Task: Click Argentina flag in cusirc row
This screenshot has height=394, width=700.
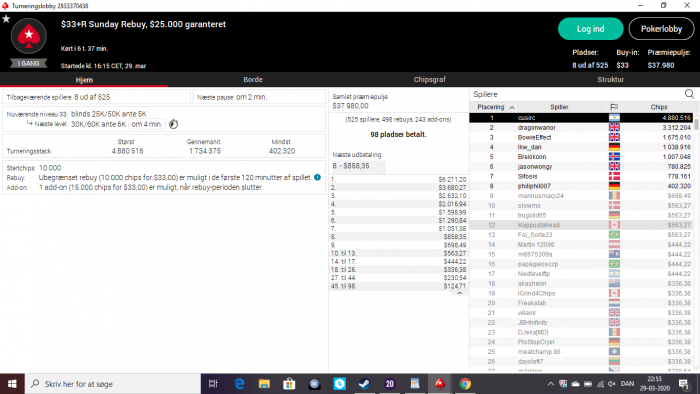Action: 614,118
